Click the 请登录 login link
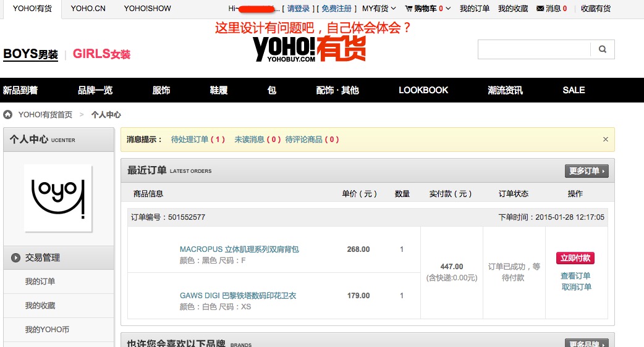 [298, 8]
